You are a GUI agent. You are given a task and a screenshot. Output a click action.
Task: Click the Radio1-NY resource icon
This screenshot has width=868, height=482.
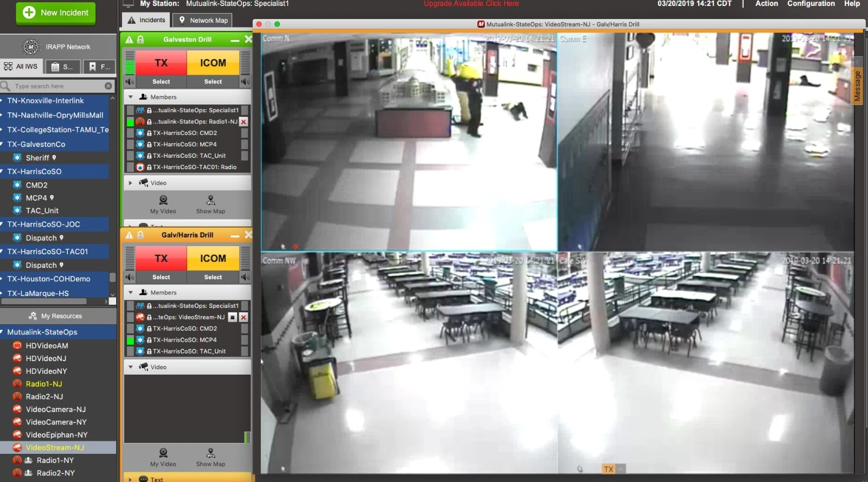point(17,460)
